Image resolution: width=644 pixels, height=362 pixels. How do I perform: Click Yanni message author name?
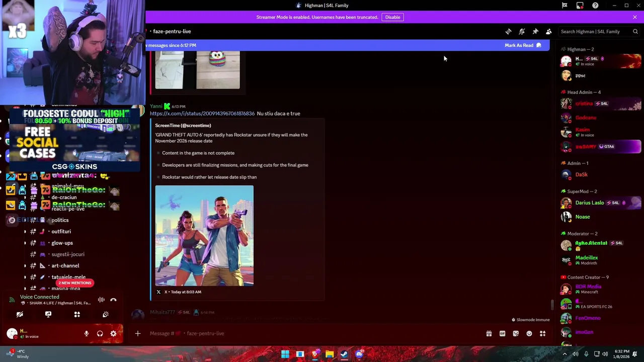click(156, 107)
